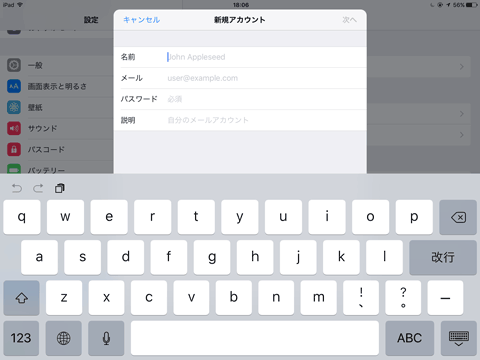Tap キャンセル to cancel new account
The width and height of the screenshot is (480, 360).
[x=142, y=20]
